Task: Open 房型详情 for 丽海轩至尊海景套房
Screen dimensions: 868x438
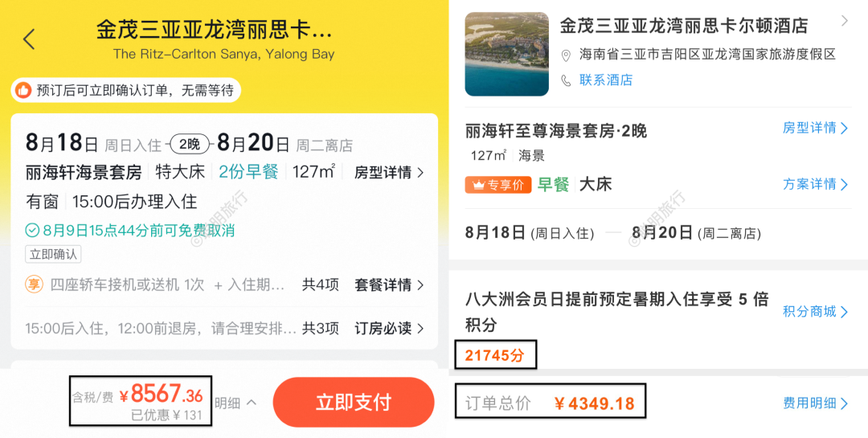Action: [815, 128]
